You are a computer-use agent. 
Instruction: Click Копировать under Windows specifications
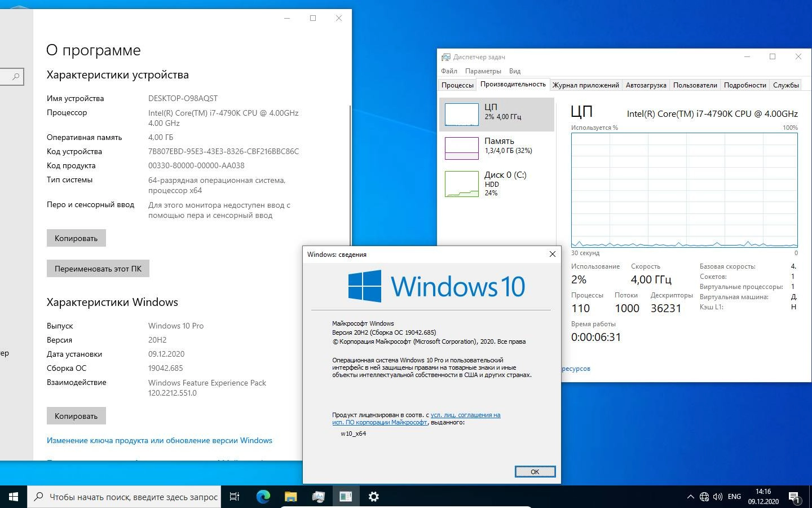[76, 416]
